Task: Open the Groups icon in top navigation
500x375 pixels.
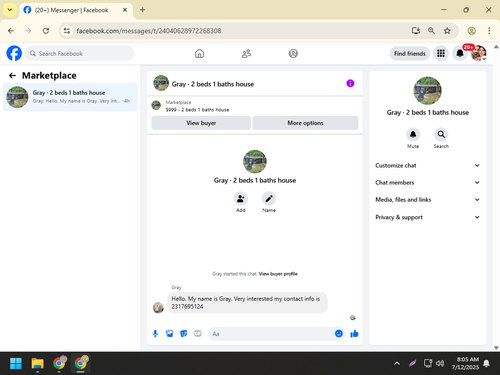Action: (x=293, y=53)
